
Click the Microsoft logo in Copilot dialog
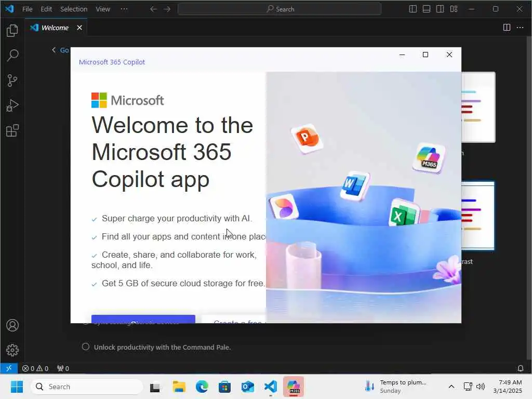(128, 100)
